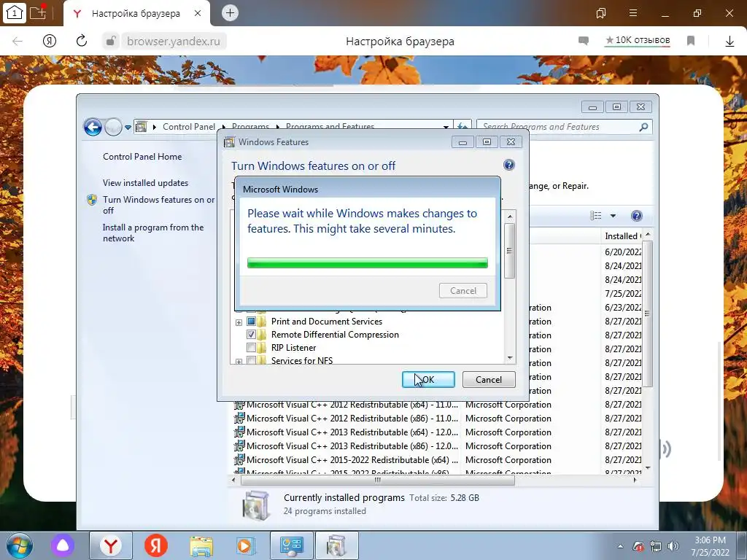Expand Services for NFS node
Screen dimensions: 747x560
[239, 362]
